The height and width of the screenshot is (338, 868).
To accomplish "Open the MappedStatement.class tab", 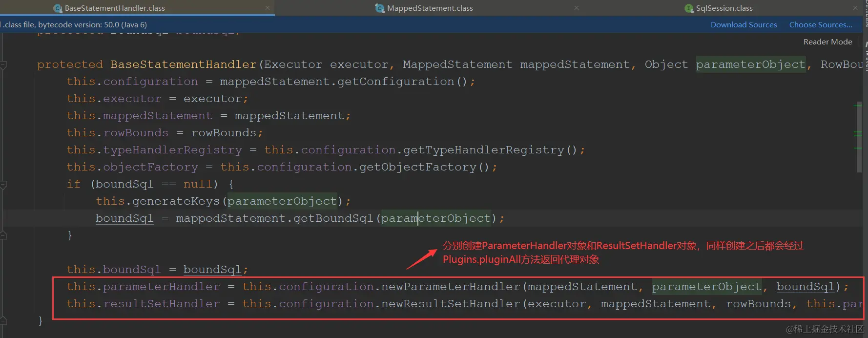I will (430, 8).
